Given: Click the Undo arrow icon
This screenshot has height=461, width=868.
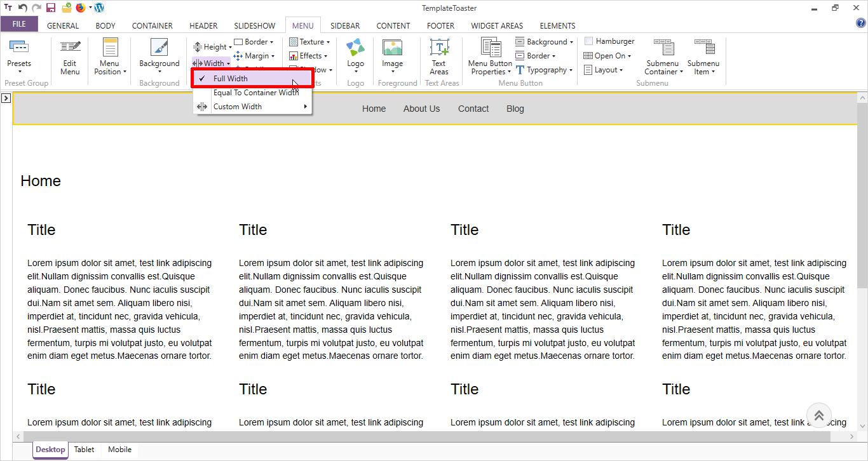Looking at the screenshot, I should tap(23, 8).
